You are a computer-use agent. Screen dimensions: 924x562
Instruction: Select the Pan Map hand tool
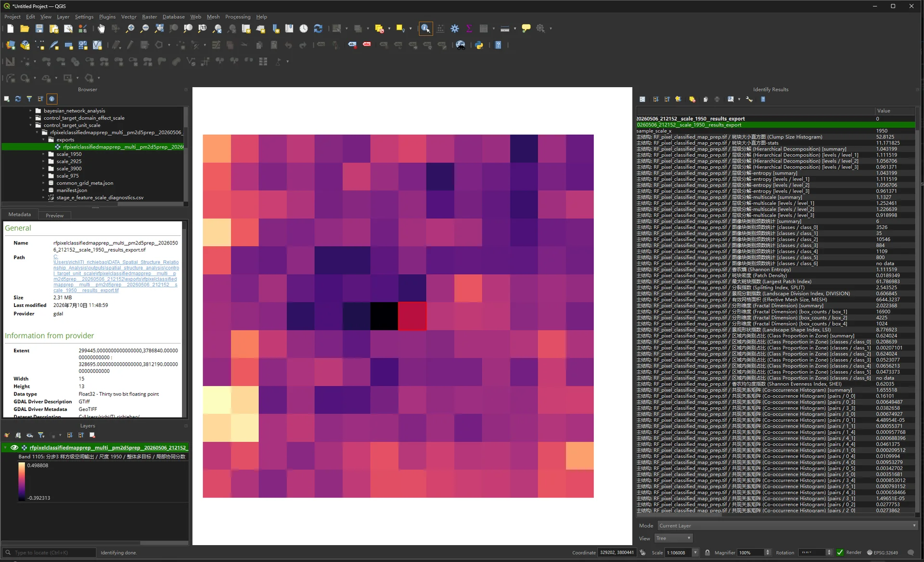pyautogui.click(x=101, y=29)
